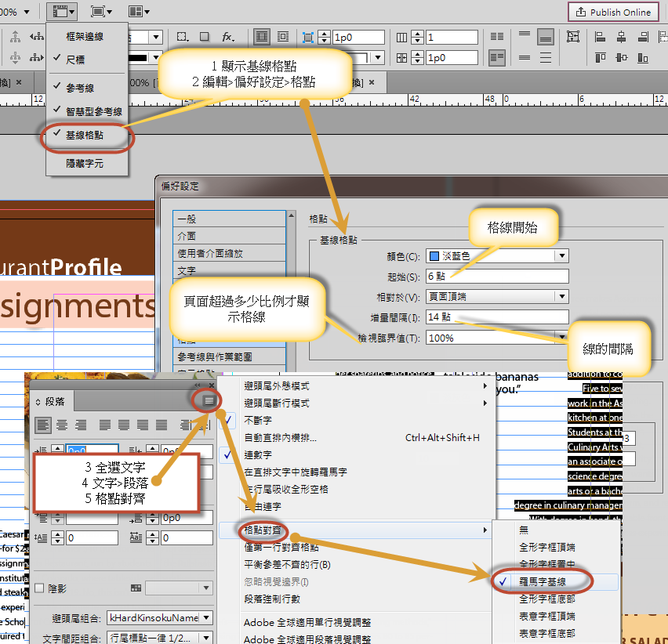Expand the 格點對齊 submenu
Screen dimensions: 668x644
[x=357, y=530]
